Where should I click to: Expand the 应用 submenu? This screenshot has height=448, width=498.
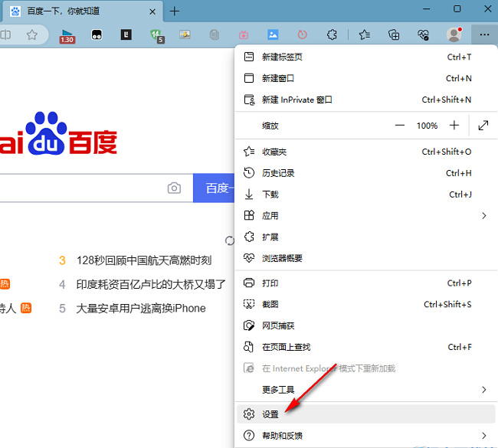[366, 216]
